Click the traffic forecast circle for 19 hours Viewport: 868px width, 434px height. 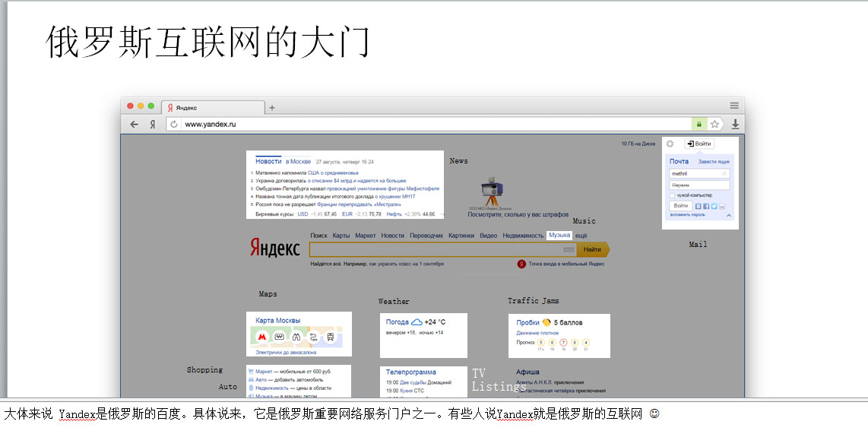tap(563, 343)
